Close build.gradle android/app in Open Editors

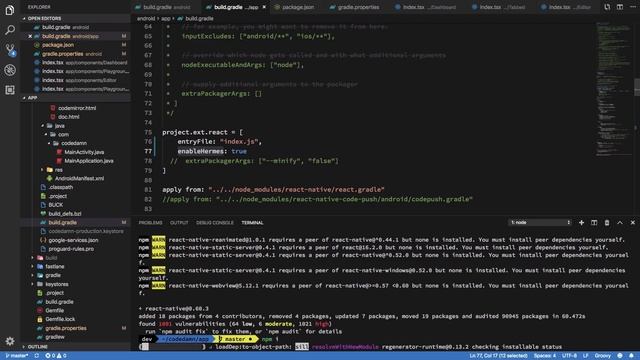click(x=30, y=36)
